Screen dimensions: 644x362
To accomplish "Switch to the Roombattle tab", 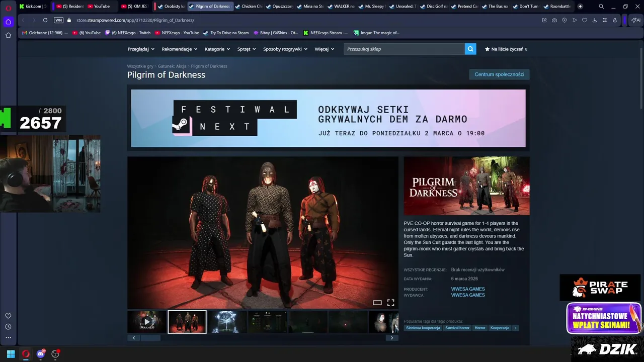I will click(557, 7).
